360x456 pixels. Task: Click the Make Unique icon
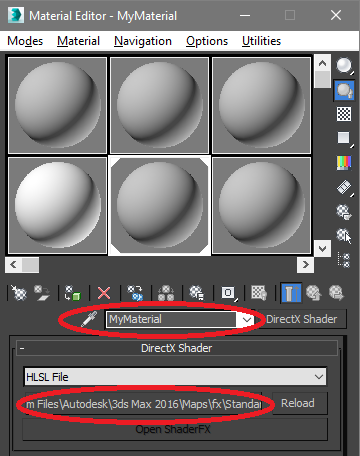[166, 293]
